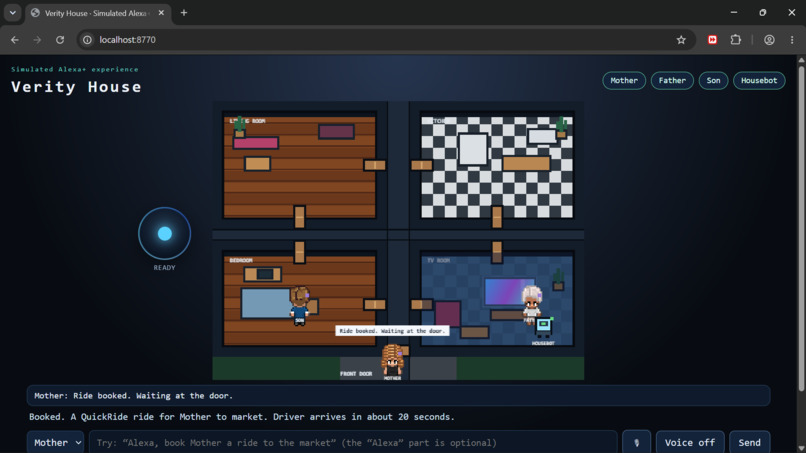
Task: Open the Mother speaker dropdown
Action: [x=56, y=442]
